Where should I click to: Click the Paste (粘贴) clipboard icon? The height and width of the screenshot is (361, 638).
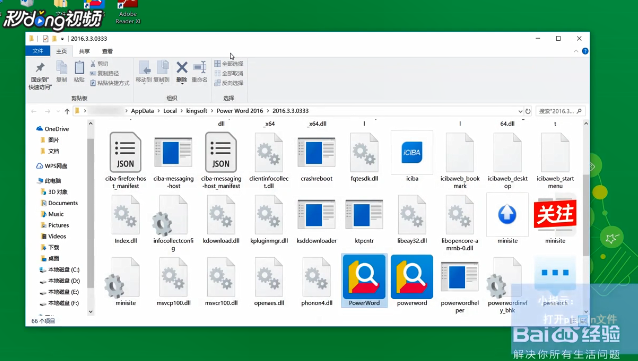[x=79, y=71]
